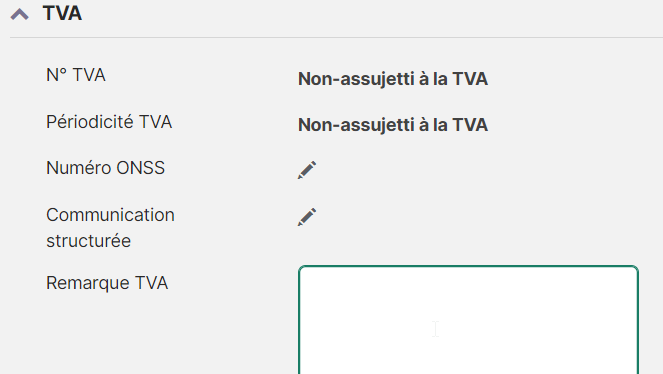Start editing the structured communication field
The image size is (663, 374).
307,216
